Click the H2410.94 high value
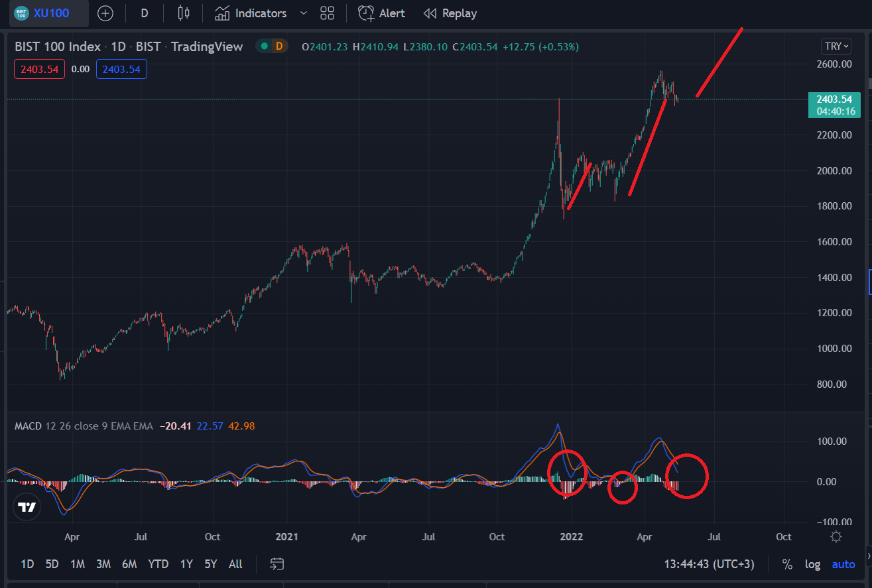The width and height of the screenshot is (872, 588). [375, 47]
